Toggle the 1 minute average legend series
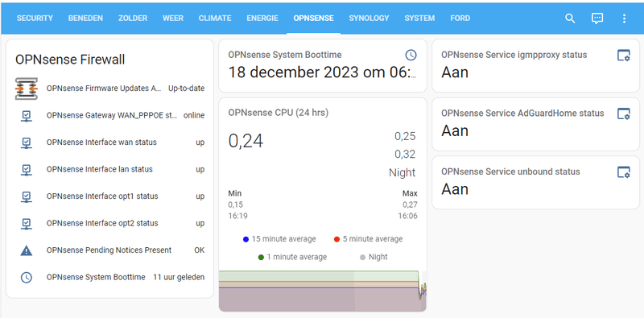Screen dimensions: 644x318 [292, 257]
